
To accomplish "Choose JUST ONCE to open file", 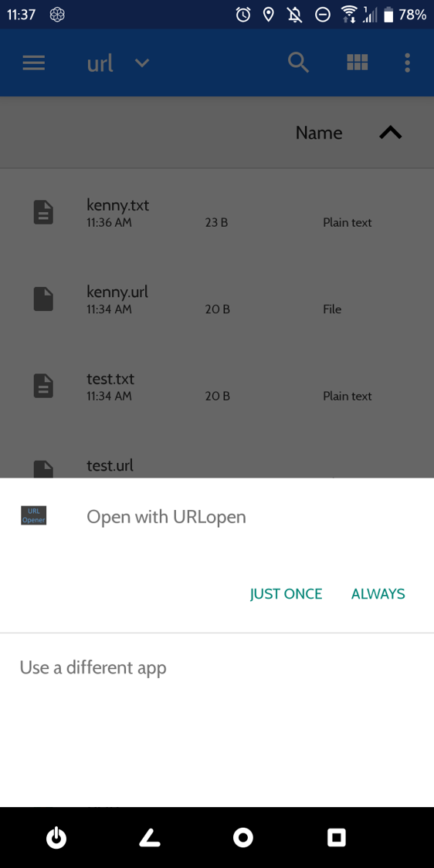I will point(286,594).
